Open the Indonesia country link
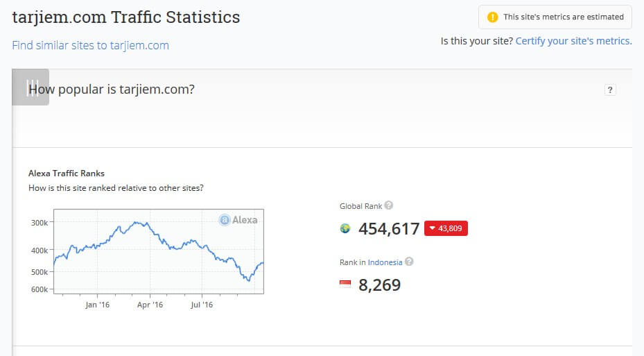The width and height of the screenshot is (644, 356). [x=385, y=262]
